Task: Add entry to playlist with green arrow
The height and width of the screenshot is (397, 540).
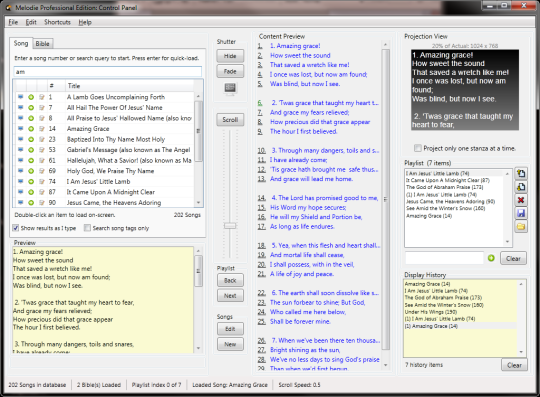Action: pyautogui.click(x=491, y=258)
